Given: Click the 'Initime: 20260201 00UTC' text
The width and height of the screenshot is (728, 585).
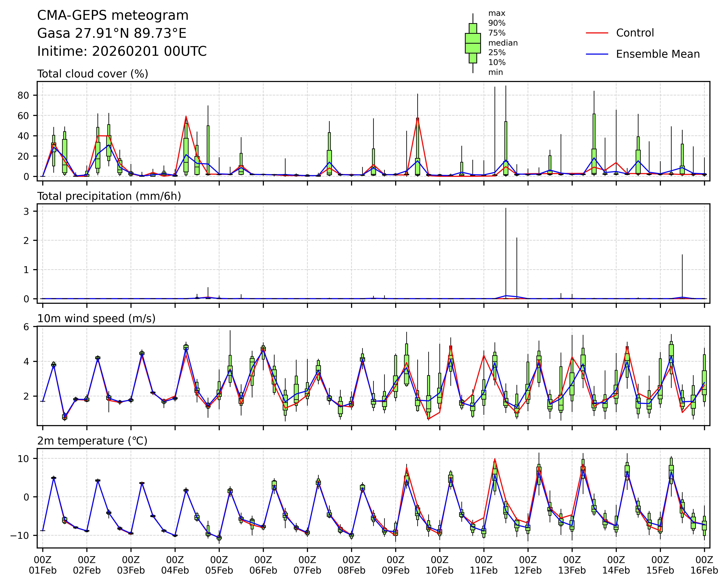Looking at the screenshot, I should (x=122, y=51).
